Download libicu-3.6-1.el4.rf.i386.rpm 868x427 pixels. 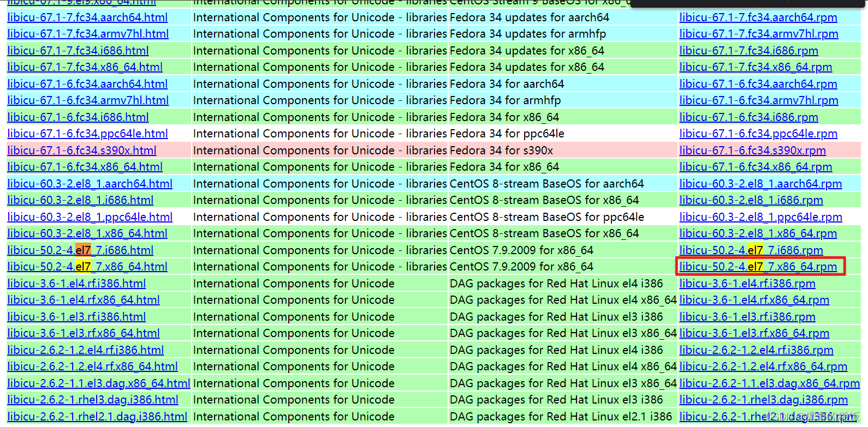coord(747,284)
